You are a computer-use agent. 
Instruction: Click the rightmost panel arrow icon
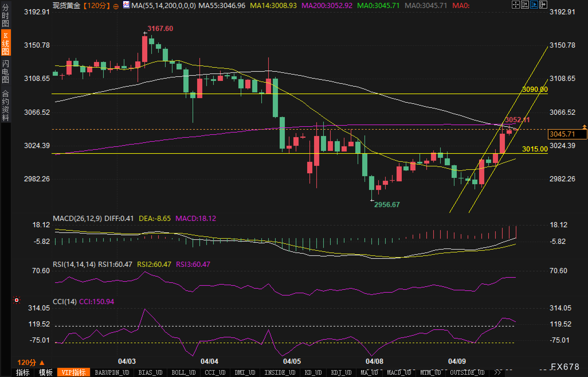(x=543, y=5)
